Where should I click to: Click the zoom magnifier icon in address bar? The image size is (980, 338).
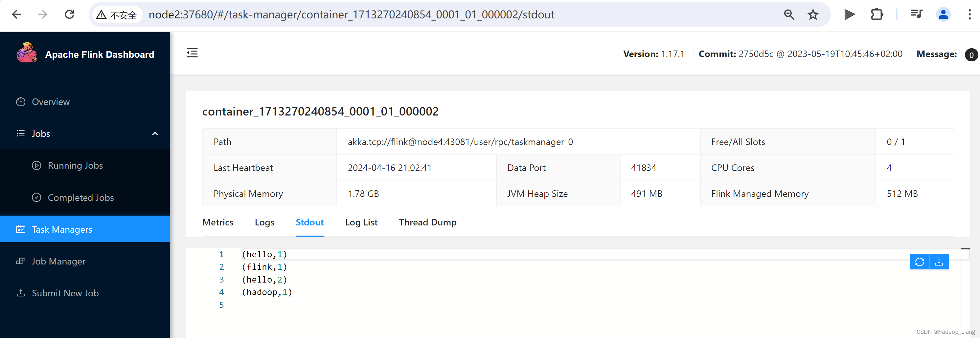(x=789, y=15)
